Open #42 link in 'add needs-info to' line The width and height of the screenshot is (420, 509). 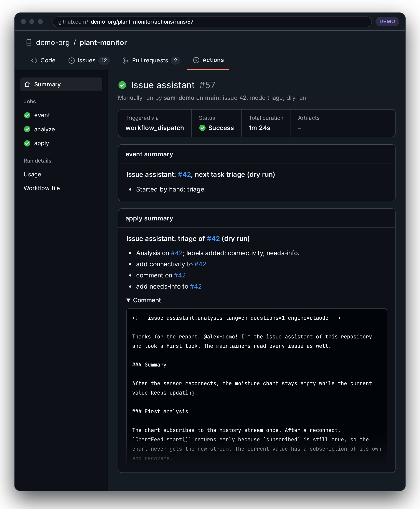[196, 287]
